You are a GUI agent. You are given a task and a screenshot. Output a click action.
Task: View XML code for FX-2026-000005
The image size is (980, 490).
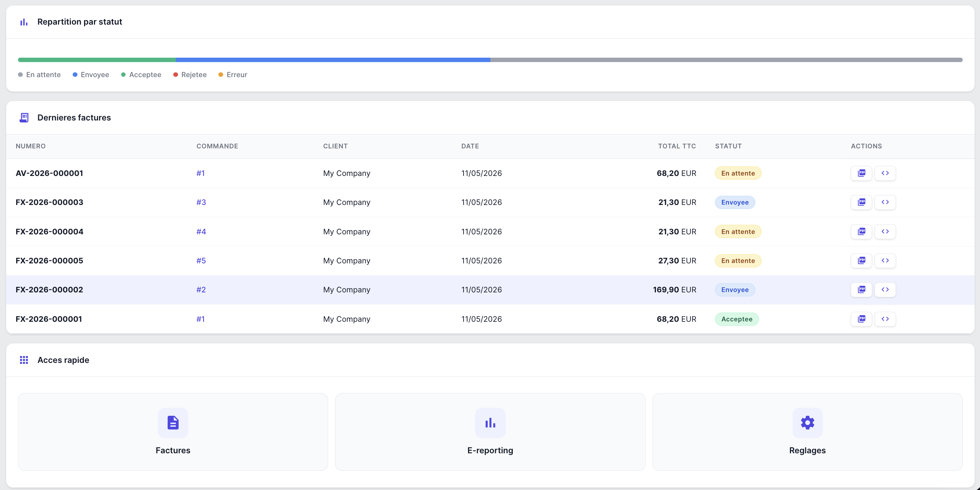[885, 260]
